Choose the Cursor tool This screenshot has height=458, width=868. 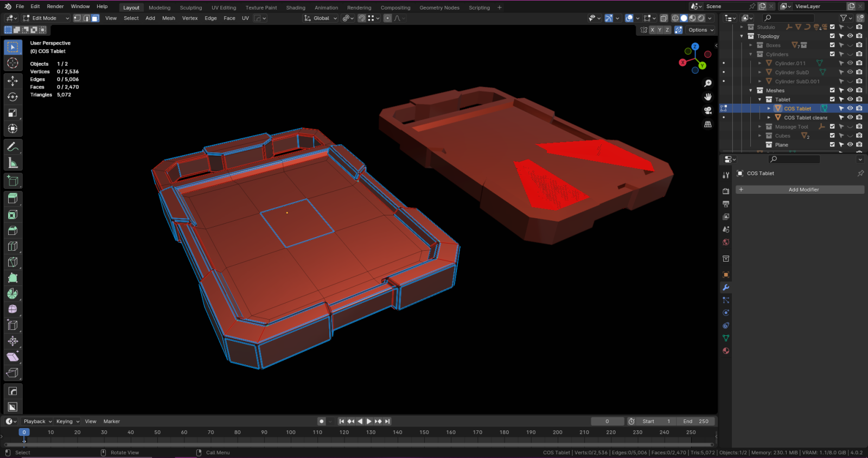point(12,63)
